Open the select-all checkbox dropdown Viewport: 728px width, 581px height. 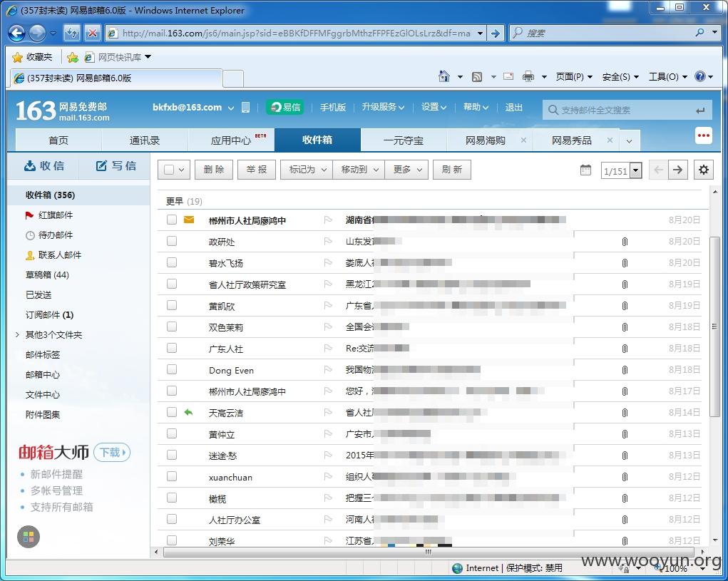coord(182,170)
